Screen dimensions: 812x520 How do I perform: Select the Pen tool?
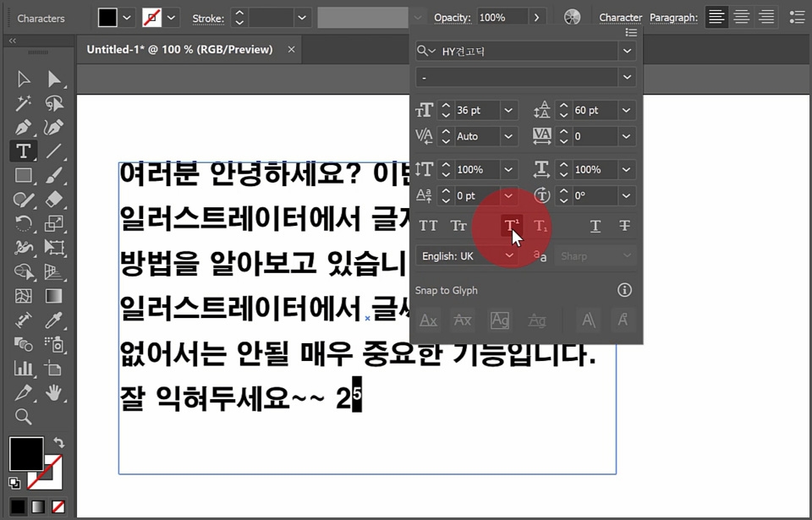coord(24,127)
